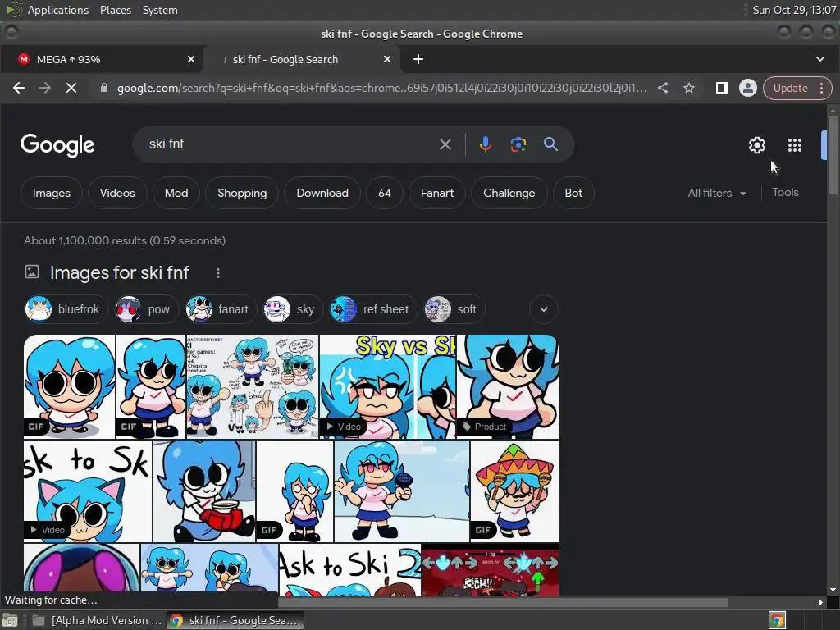Image resolution: width=840 pixels, height=630 pixels.
Task: Select the ski fnf Google Search tab
Action: (x=303, y=59)
